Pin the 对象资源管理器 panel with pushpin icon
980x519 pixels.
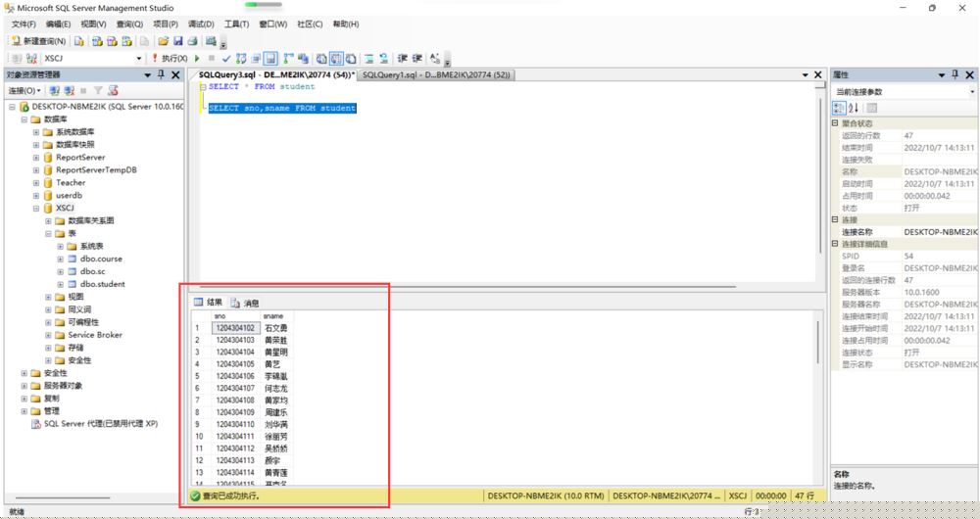pos(162,75)
